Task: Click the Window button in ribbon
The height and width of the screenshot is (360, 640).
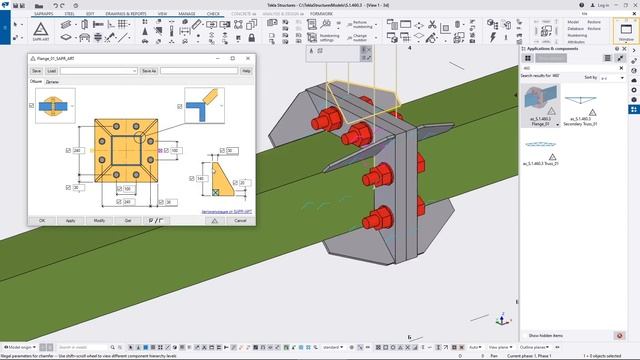Action: 626,31
